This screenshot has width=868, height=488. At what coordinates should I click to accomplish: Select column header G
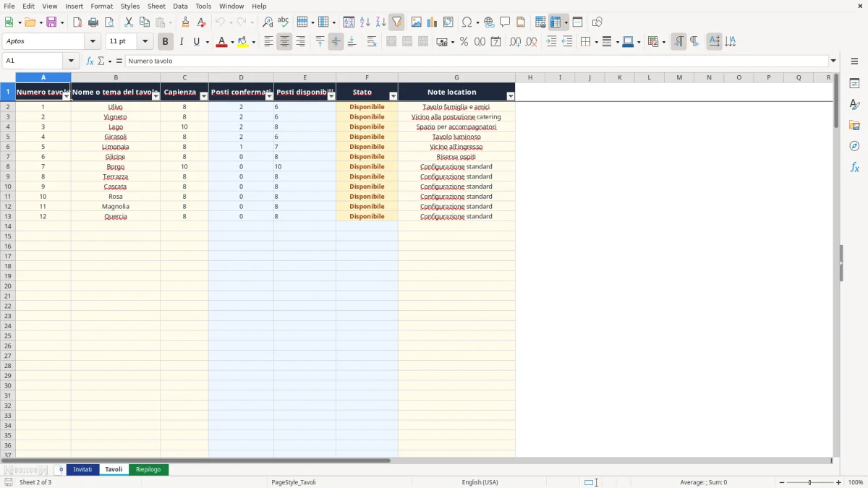[x=456, y=77]
